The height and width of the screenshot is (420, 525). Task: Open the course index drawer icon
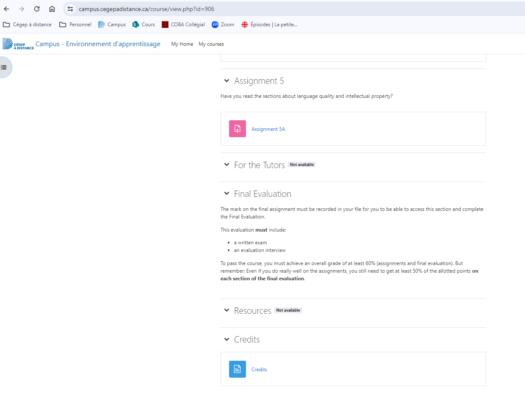[x=4, y=67]
